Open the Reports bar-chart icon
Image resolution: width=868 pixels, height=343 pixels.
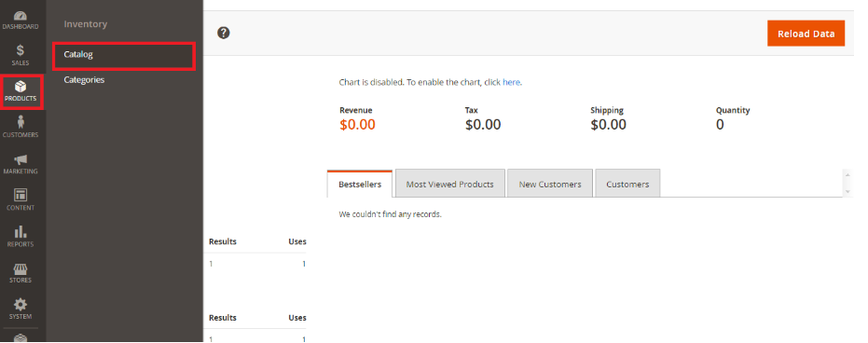(21, 237)
